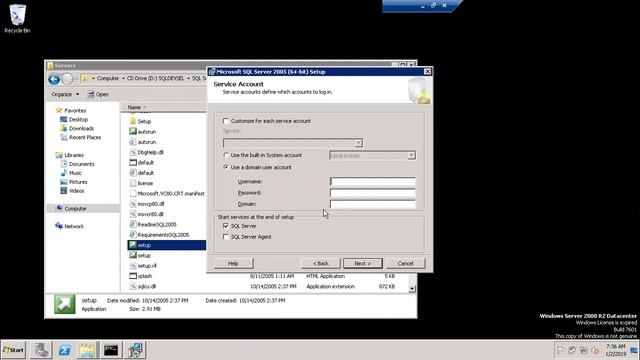Click the Action Center flag in system tray
The width and height of the screenshot is (640, 360).
tap(560, 351)
